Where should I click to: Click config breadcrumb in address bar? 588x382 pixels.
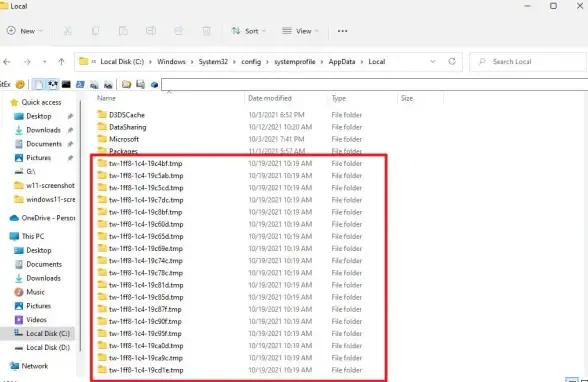251,62
